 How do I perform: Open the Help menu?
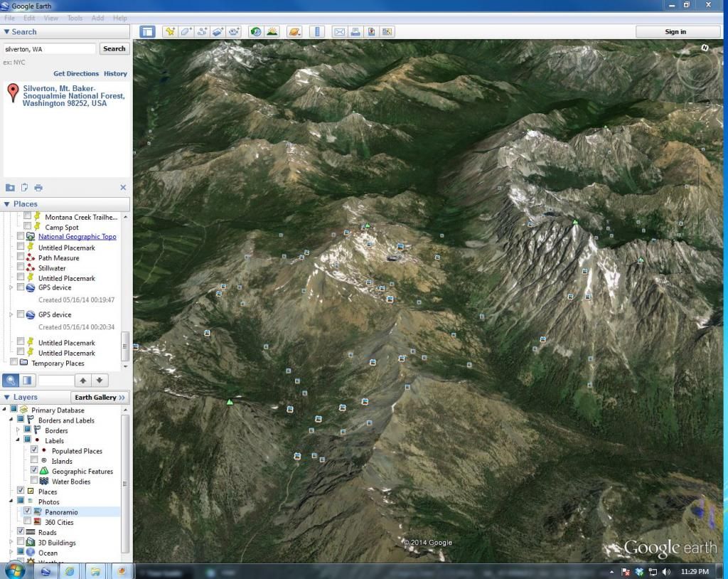(x=119, y=18)
